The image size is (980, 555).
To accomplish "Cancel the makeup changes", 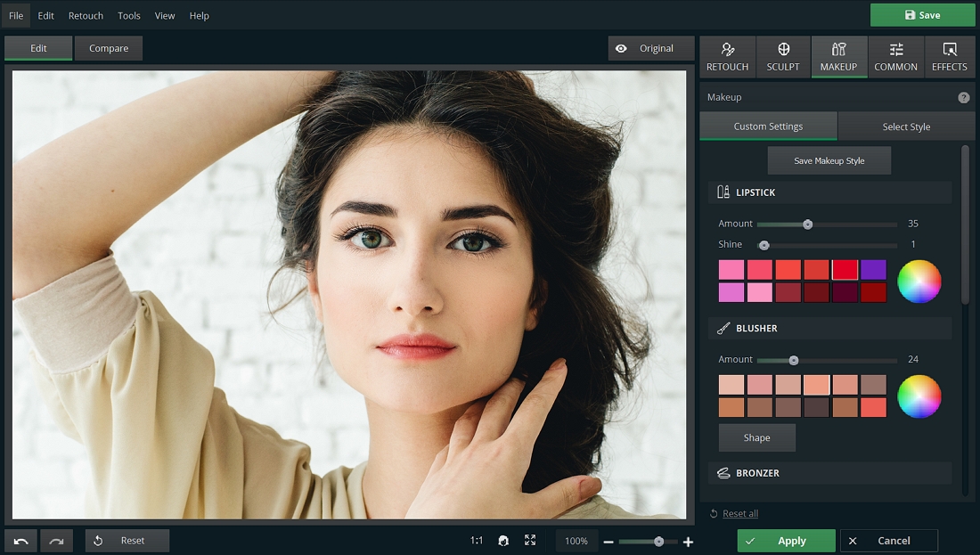I will (889, 541).
